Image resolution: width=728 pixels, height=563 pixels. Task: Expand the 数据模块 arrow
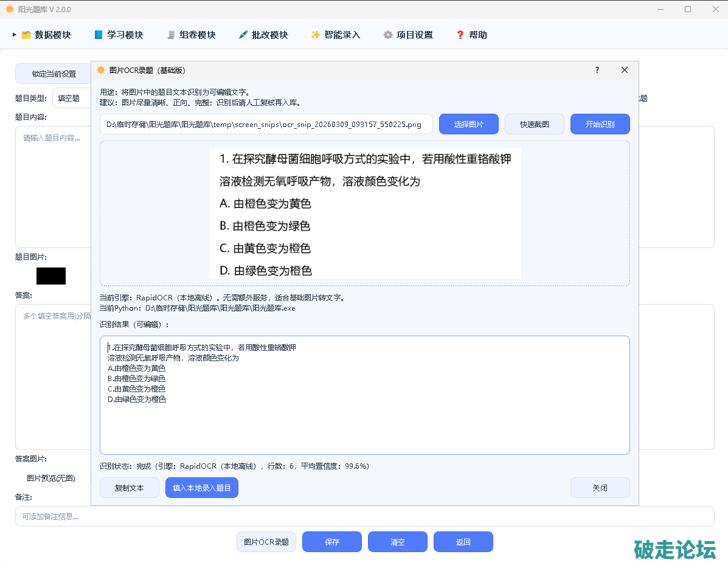(14, 35)
